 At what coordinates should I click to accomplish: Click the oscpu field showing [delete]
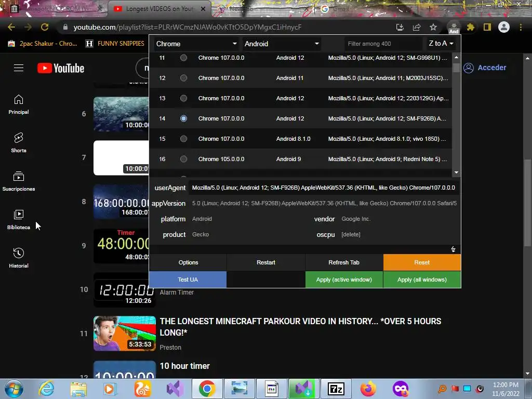[x=399, y=234]
